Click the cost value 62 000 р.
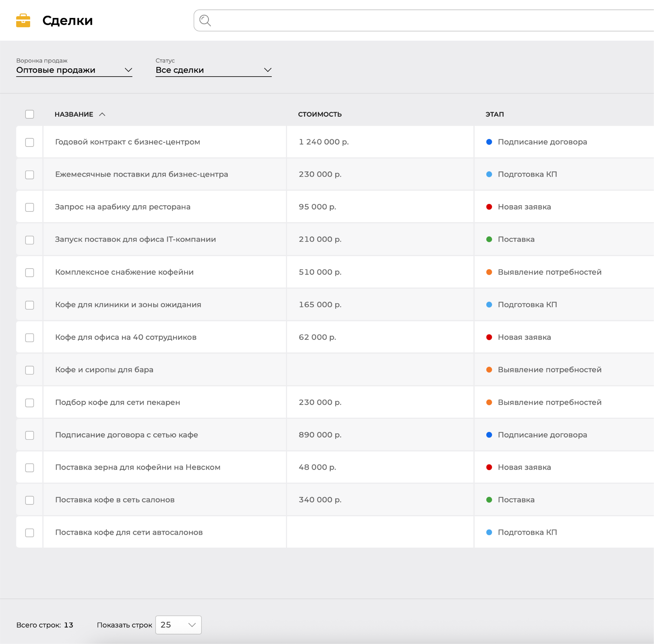The height and width of the screenshot is (644, 654). pyautogui.click(x=317, y=337)
